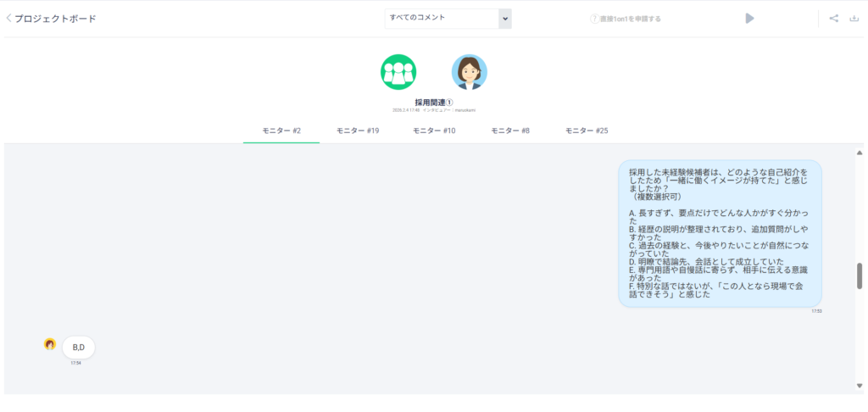Click the scrollbar down arrow

tap(860, 387)
